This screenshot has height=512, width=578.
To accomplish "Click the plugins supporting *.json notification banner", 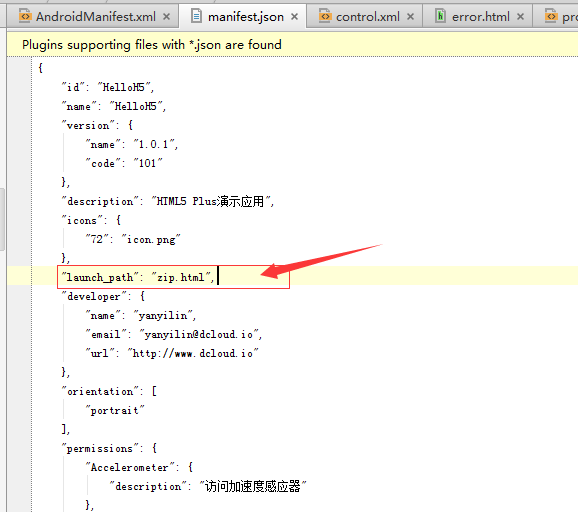I will [x=292, y=45].
